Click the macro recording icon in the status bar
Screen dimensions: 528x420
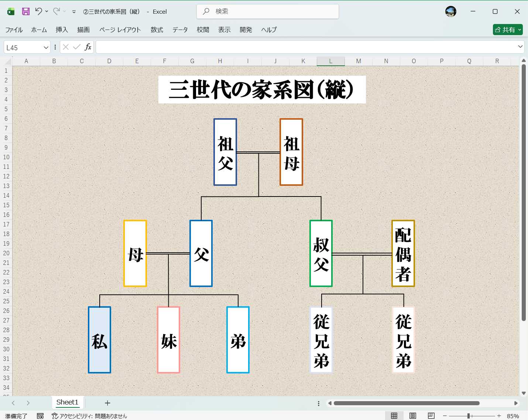pyautogui.click(x=39, y=416)
